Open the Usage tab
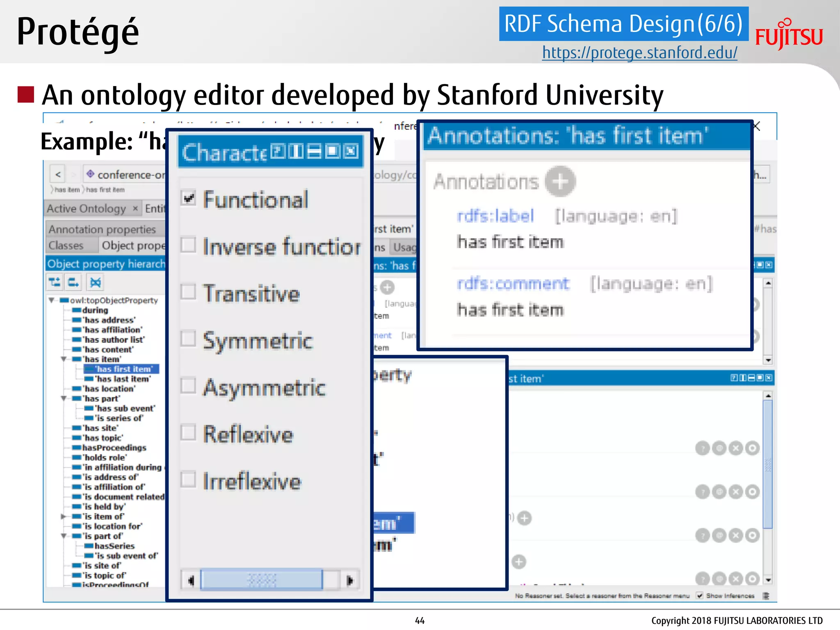This screenshot has height=630, width=840. coord(405,247)
